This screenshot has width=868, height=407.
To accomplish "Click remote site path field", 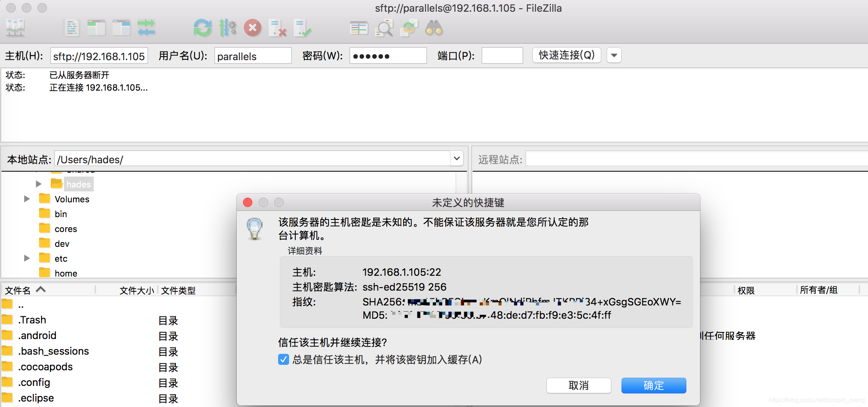I will tap(697, 159).
